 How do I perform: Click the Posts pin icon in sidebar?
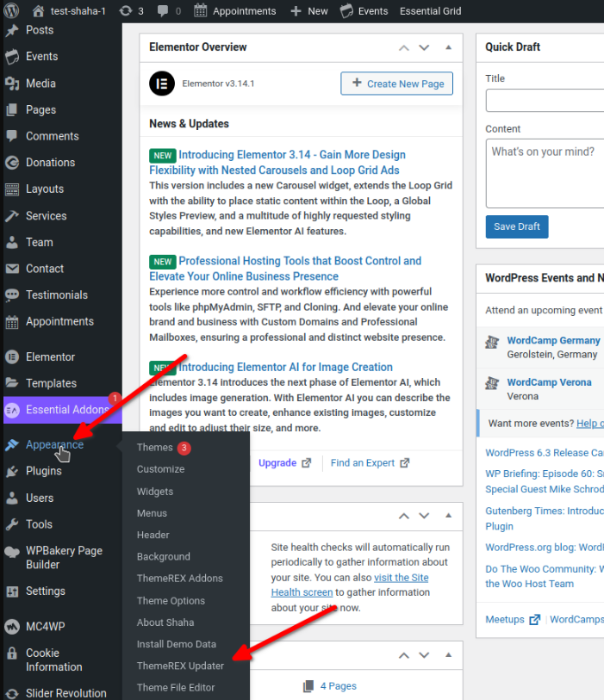coord(12,30)
